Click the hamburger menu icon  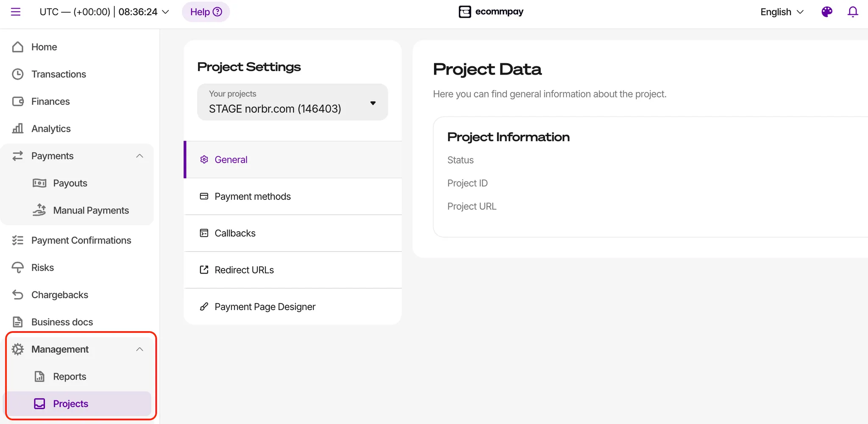[x=16, y=12]
